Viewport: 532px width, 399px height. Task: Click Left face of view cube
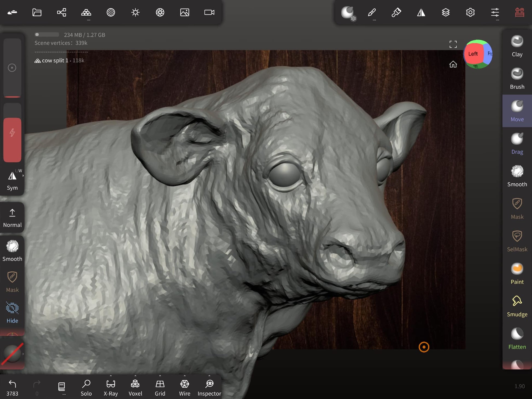pyautogui.click(x=473, y=54)
